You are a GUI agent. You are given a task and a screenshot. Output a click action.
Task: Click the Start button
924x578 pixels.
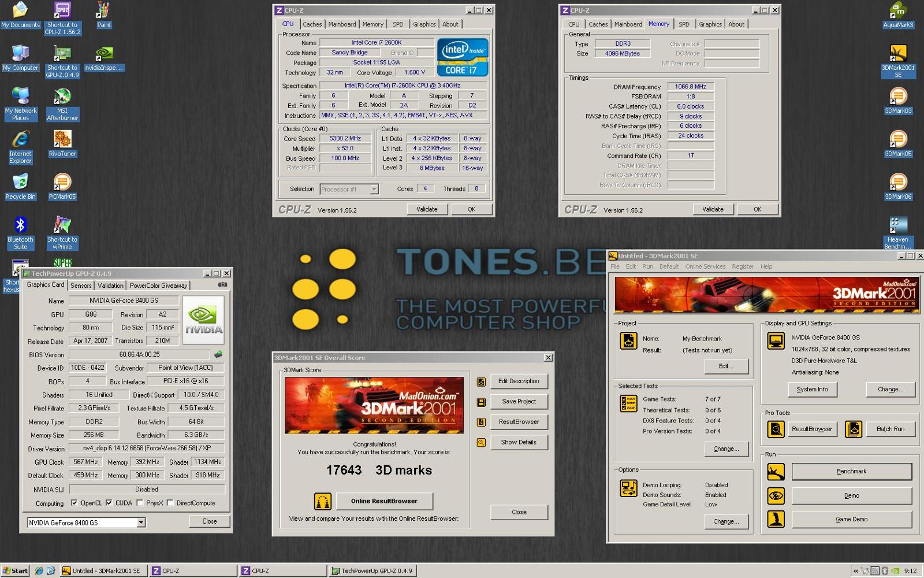(x=15, y=570)
